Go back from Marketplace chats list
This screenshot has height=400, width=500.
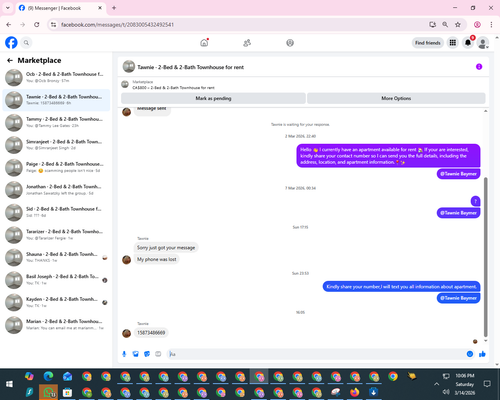click(10, 60)
